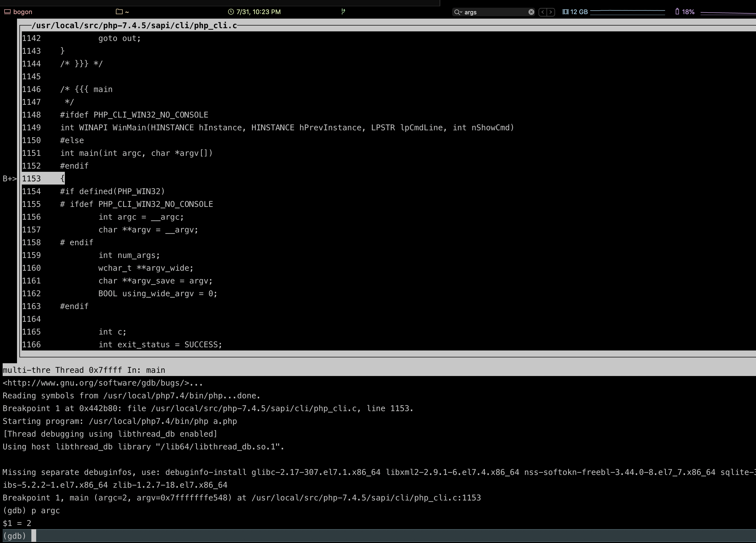The image size is (756, 543).
Task: Click the computer icon next to bogon
Action: [7, 12]
